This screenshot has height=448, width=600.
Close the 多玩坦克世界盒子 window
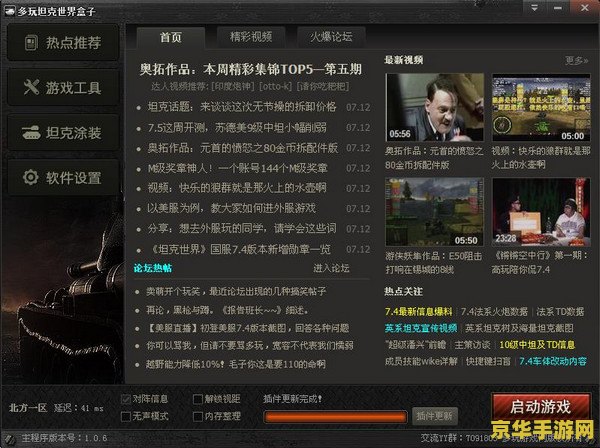pos(585,8)
